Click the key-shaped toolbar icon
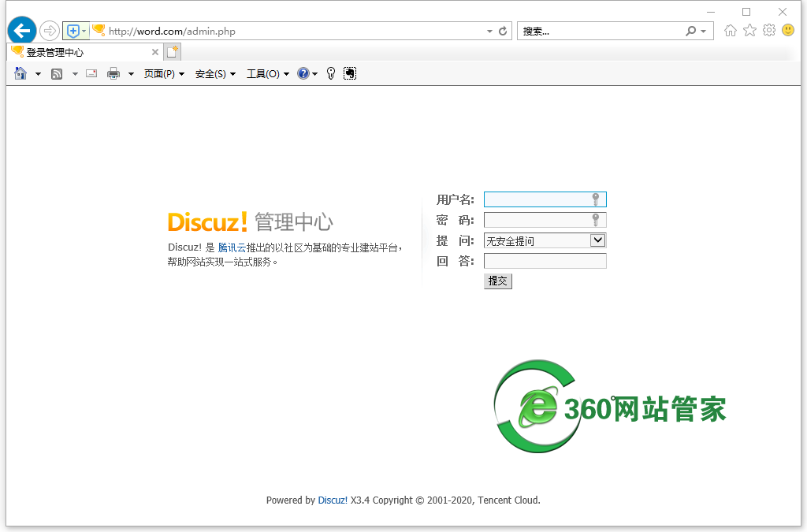 point(331,73)
